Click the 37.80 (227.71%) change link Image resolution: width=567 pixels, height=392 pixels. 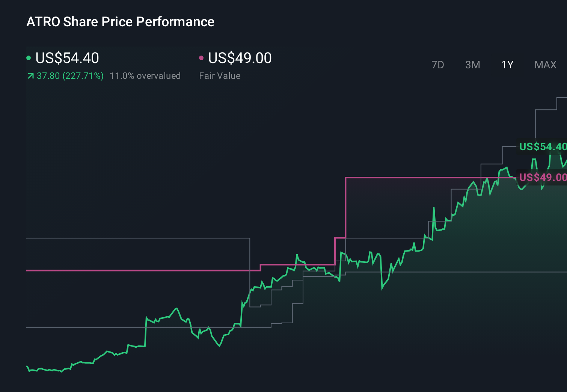[69, 75]
